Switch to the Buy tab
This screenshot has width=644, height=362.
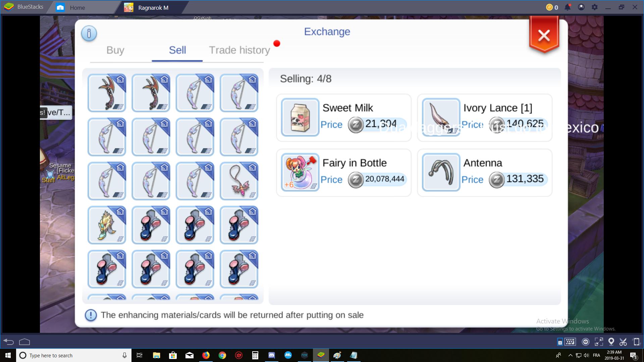[115, 50]
